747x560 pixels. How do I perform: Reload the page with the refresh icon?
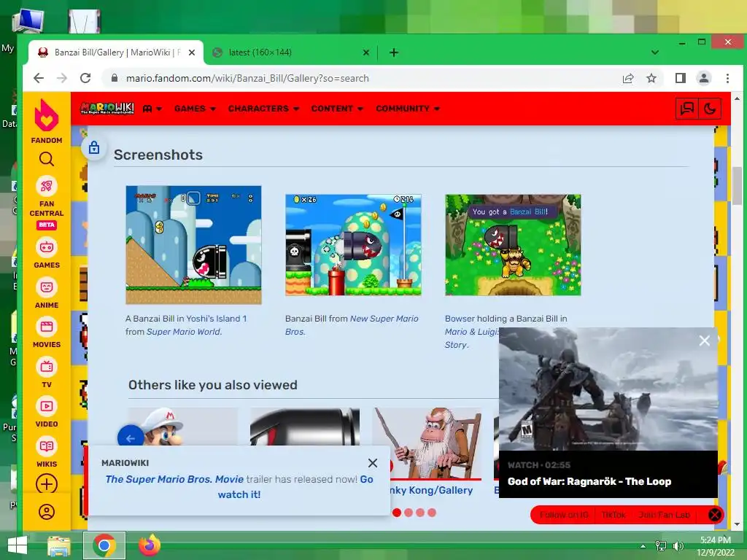tap(85, 78)
